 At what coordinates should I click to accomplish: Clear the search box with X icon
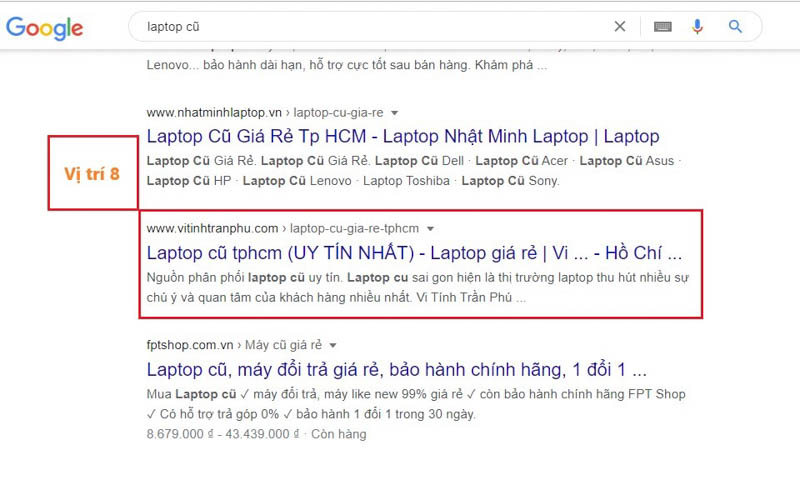pyautogui.click(x=619, y=27)
